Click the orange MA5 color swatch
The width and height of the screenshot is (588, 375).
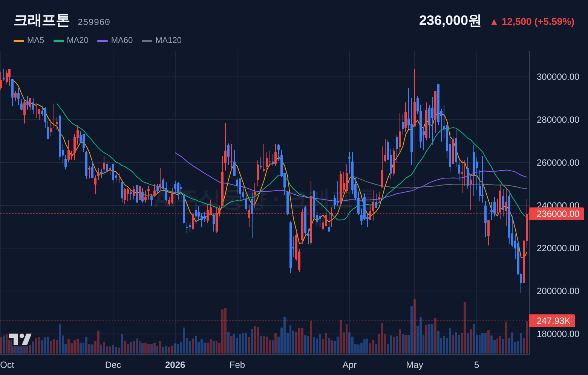pyautogui.click(x=19, y=41)
